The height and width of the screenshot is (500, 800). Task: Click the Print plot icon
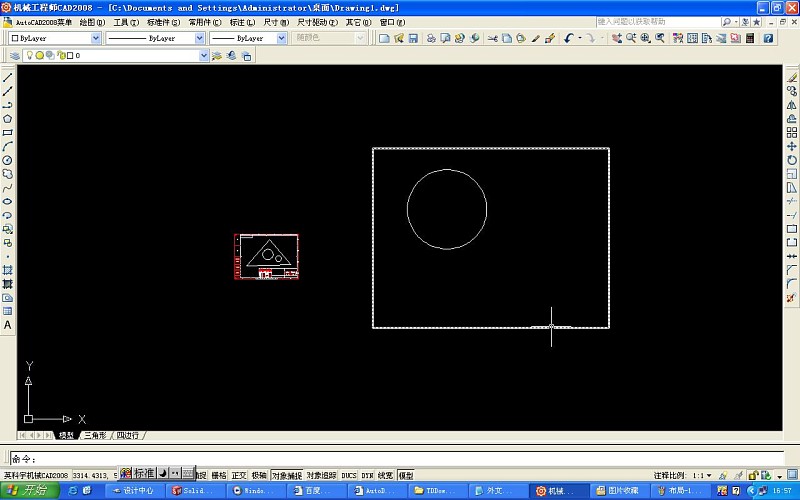pyautogui.click(x=431, y=38)
